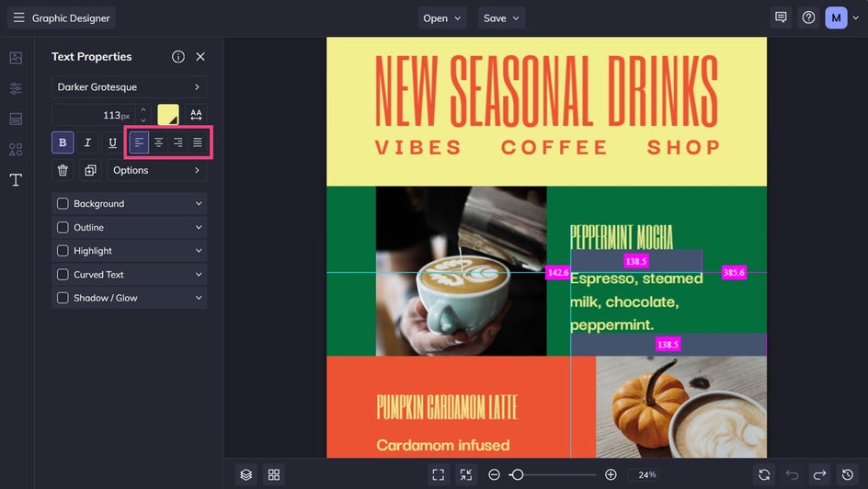This screenshot has width=868, height=489.
Task: Toggle italic formatting
Action: (x=87, y=142)
